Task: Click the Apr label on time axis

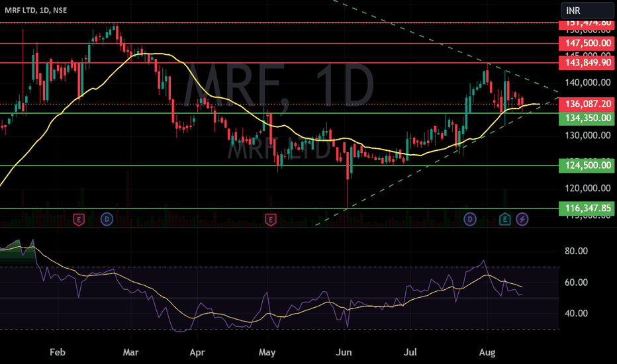Action: click(x=197, y=352)
